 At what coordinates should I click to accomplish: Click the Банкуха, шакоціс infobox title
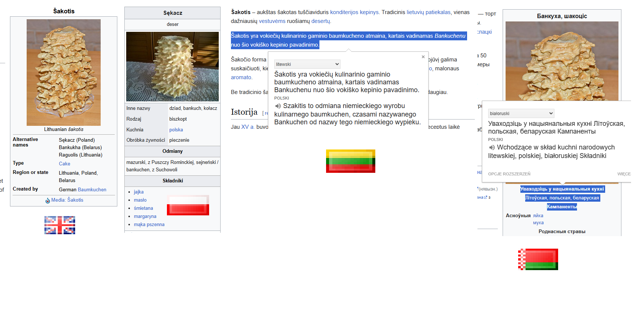(562, 16)
